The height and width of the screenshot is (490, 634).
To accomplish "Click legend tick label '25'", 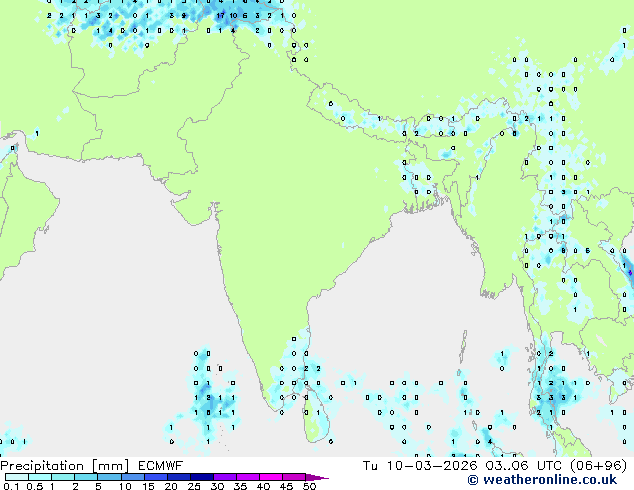I will (194, 486).
